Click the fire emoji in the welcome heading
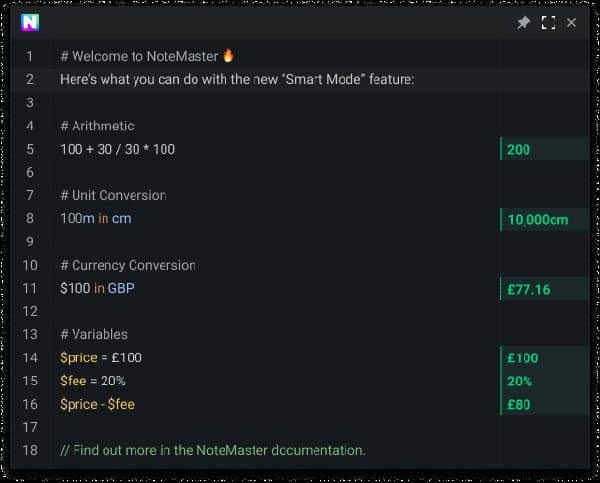The height and width of the screenshot is (483, 600). tap(228, 56)
